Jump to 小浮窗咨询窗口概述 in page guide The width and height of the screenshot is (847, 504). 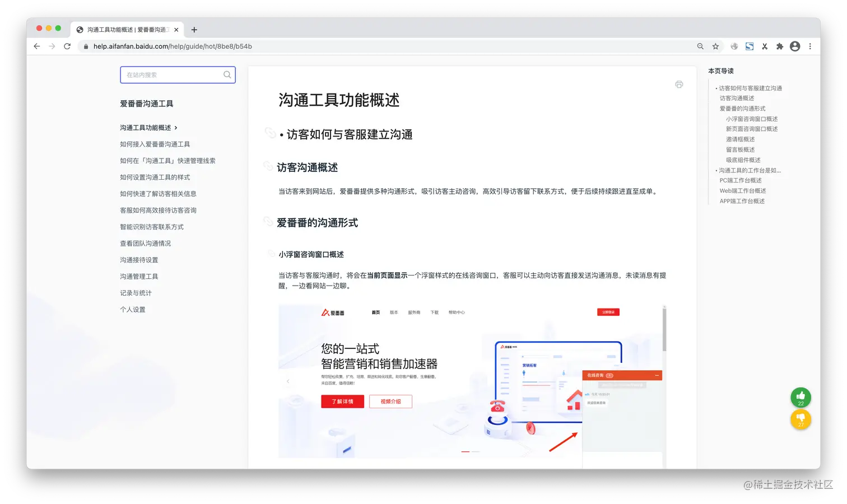click(x=752, y=119)
